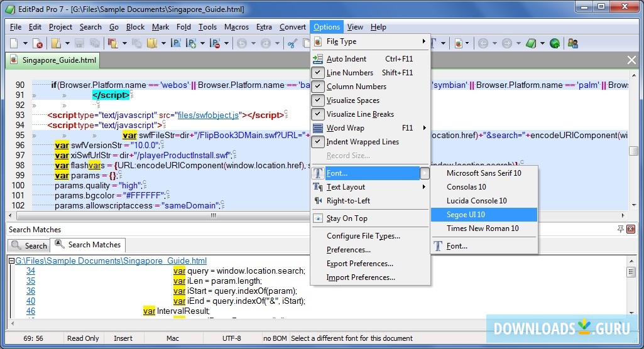This screenshot has height=349, width=644.
Task: Click the Add to Project icon with green plus
Action: click(x=192, y=43)
